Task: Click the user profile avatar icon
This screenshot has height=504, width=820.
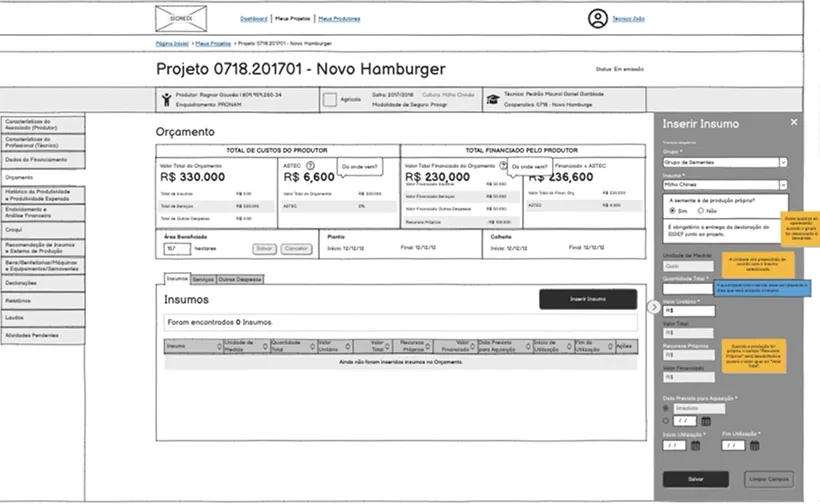Action: tap(598, 19)
